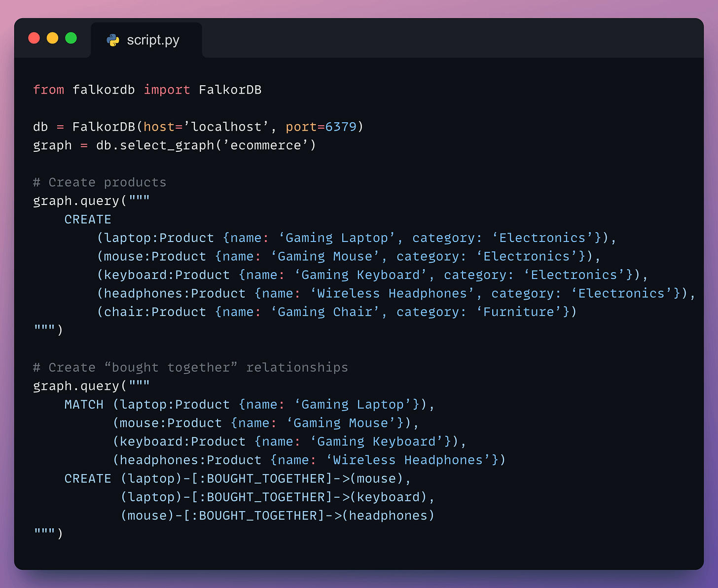Viewport: 718px width, 588px height.
Task: Click db.select_graph('ecommerce') call
Action: [206, 145]
